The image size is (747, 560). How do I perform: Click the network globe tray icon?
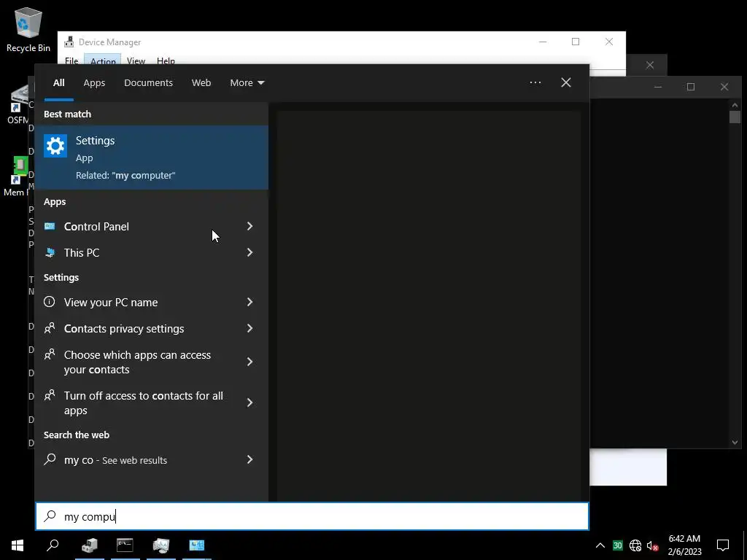click(635, 545)
